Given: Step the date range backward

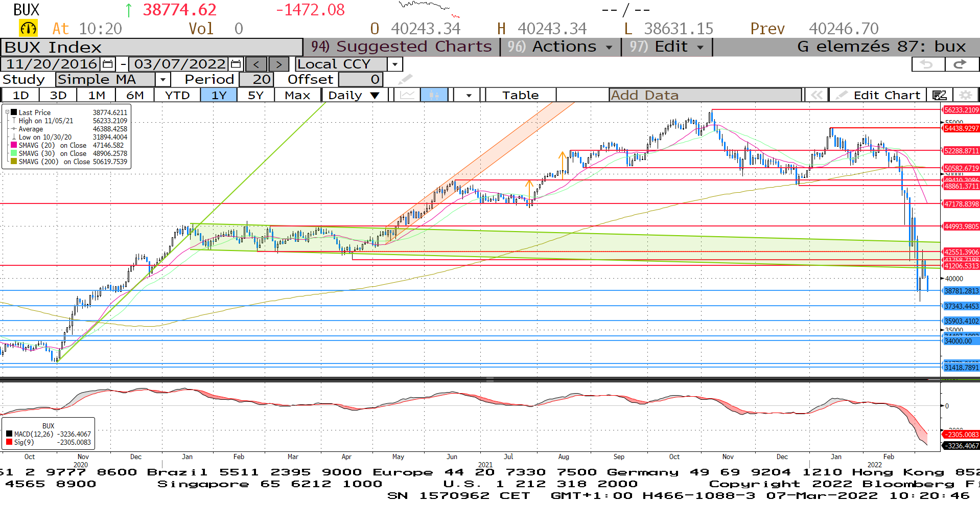Looking at the screenshot, I should (x=256, y=64).
